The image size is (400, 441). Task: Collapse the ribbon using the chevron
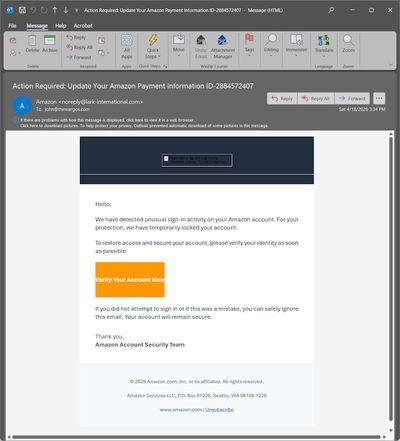[x=390, y=65]
